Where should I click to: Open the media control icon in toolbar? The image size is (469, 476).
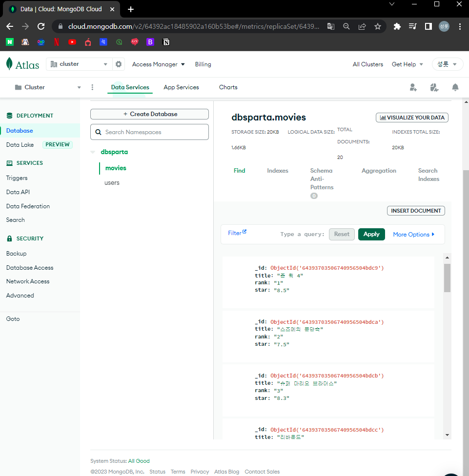coord(412,26)
